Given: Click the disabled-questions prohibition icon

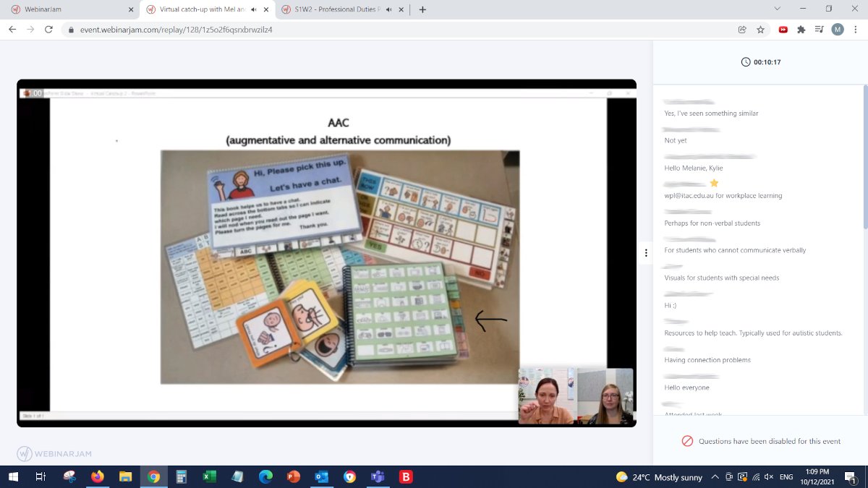Looking at the screenshot, I should [x=687, y=441].
